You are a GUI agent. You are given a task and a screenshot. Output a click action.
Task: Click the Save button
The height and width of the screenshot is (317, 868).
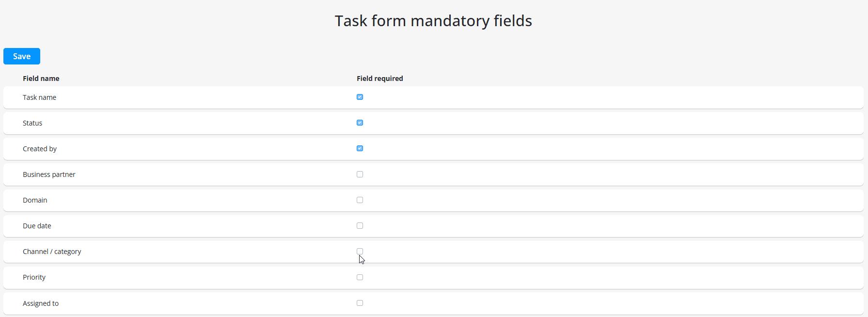pyautogui.click(x=21, y=56)
